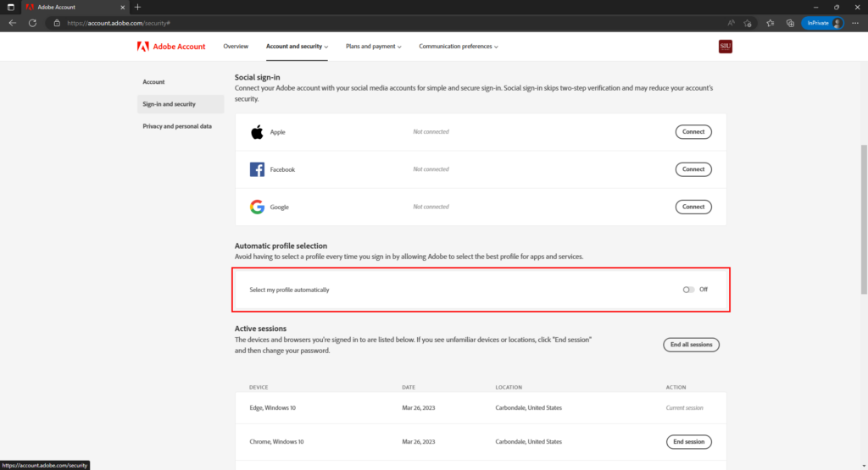This screenshot has height=470, width=868.
Task: Click the 'Edge, Windows 10' device cell
Action: tap(272, 408)
